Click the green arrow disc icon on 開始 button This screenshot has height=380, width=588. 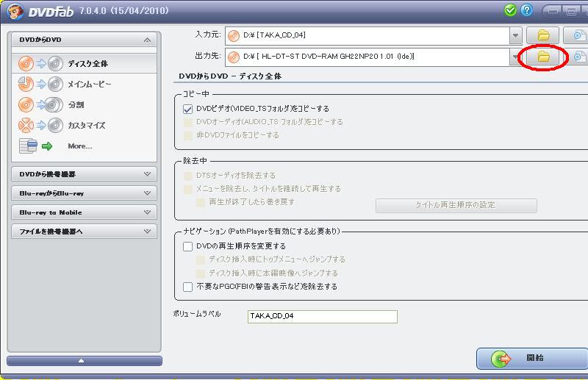[501, 359]
